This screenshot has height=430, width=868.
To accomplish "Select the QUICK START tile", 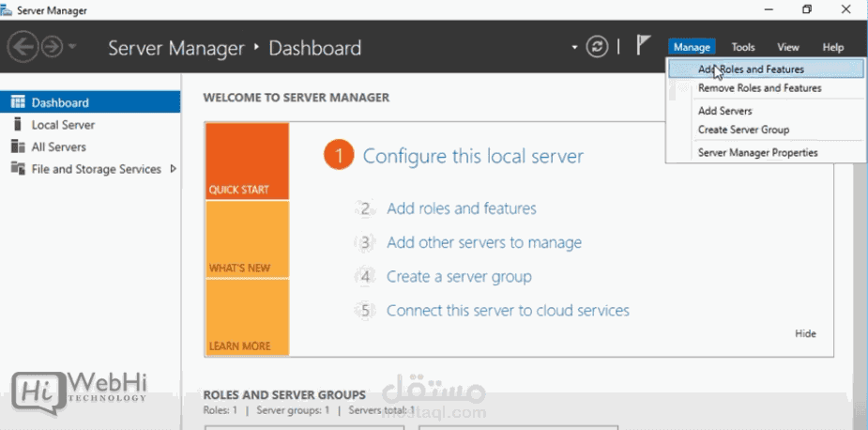I will tap(248, 161).
